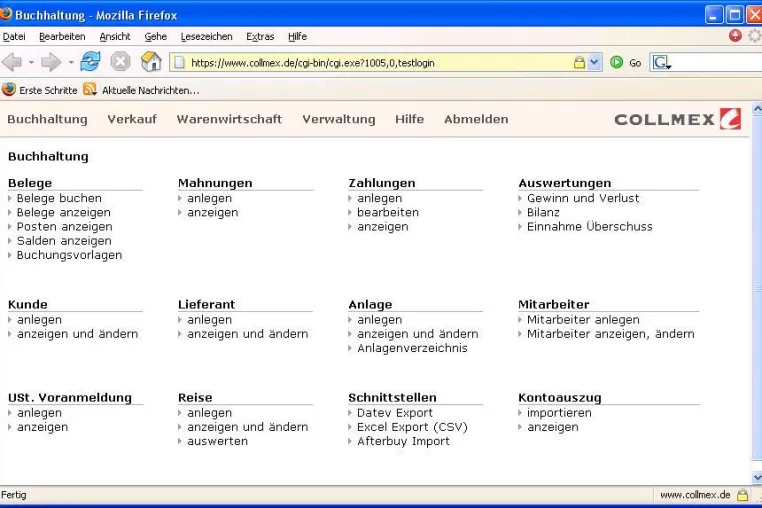This screenshot has height=508, width=762.
Task: Open the Back button history dropdown arrow
Action: click(31, 62)
